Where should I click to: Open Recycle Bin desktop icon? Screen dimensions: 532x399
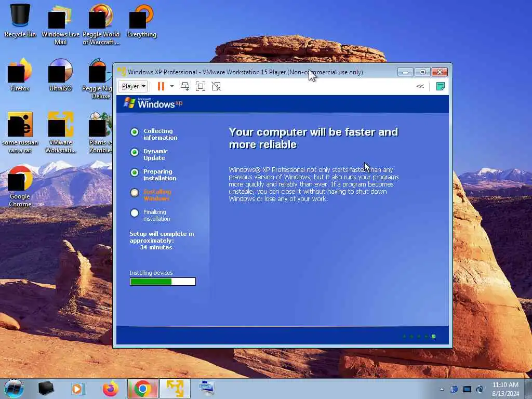pyautogui.click(x=20, y=20)
